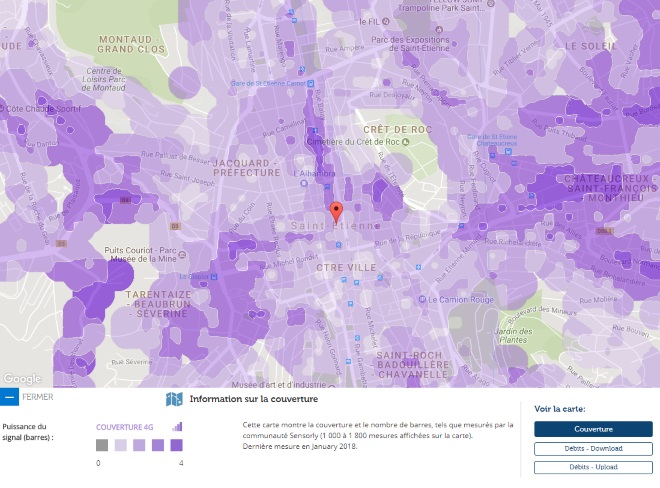Show the Couverture map view
Image resolution: width=660 pixels, height=488 pixels.
click(593, 429)
